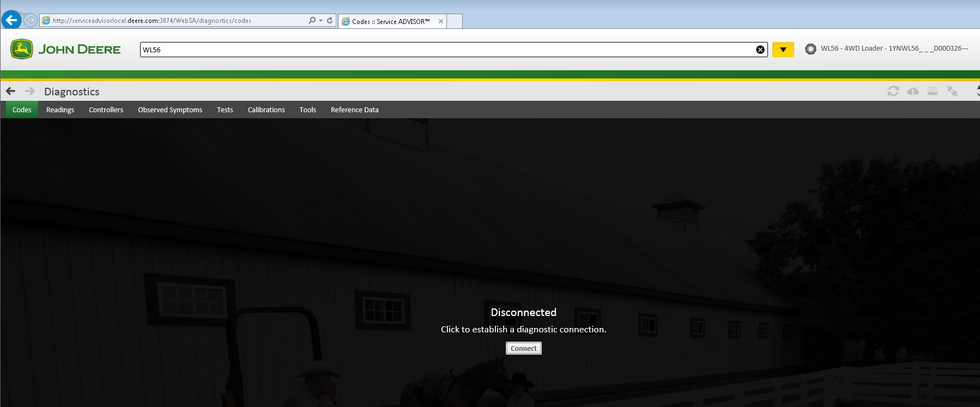Go forward using Diagnostics forward arrow
Image resolution: width=980 pixels, height=407 pixels.
click(30, 91)
